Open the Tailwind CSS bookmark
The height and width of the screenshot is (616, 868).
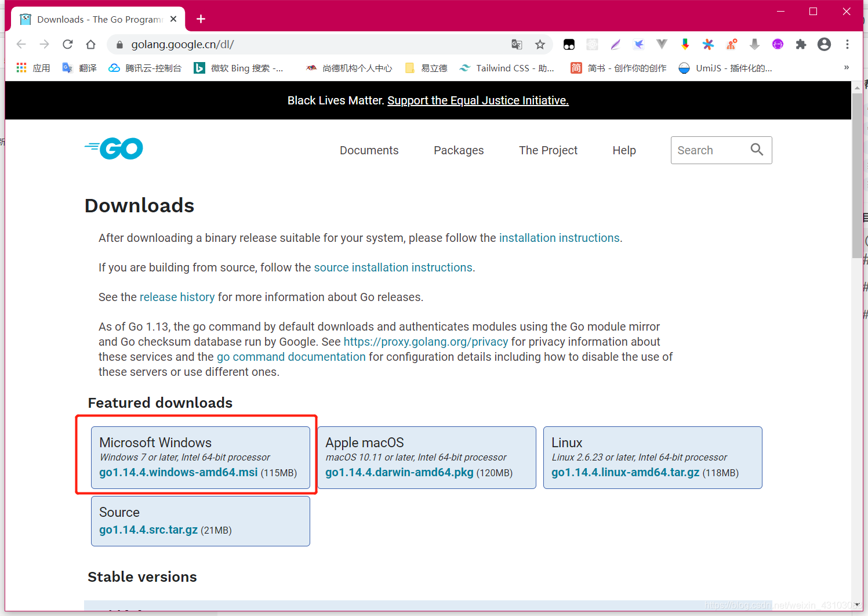(x=507, y=68)
